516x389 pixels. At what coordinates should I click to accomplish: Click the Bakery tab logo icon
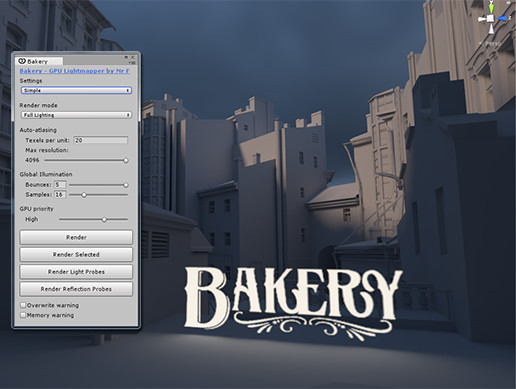[x=22, y=61]
